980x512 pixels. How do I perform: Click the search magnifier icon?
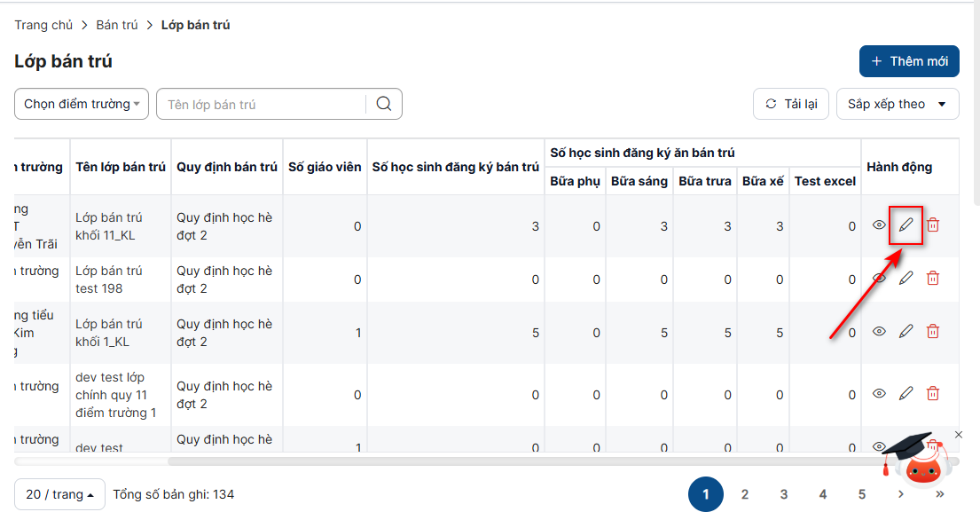coord(384,104)
